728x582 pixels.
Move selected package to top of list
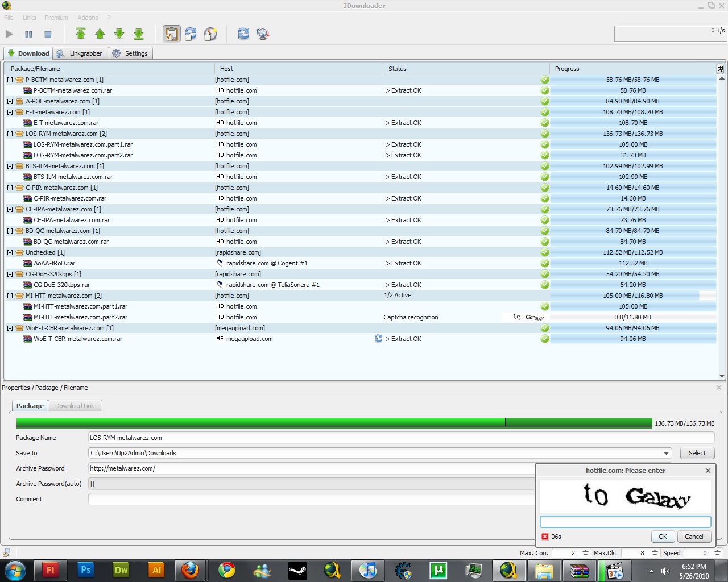80,34
